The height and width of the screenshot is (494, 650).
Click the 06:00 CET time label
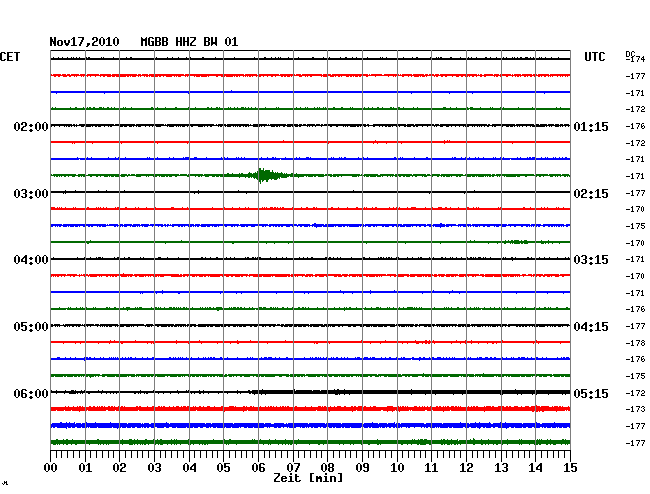click(31, 393)
